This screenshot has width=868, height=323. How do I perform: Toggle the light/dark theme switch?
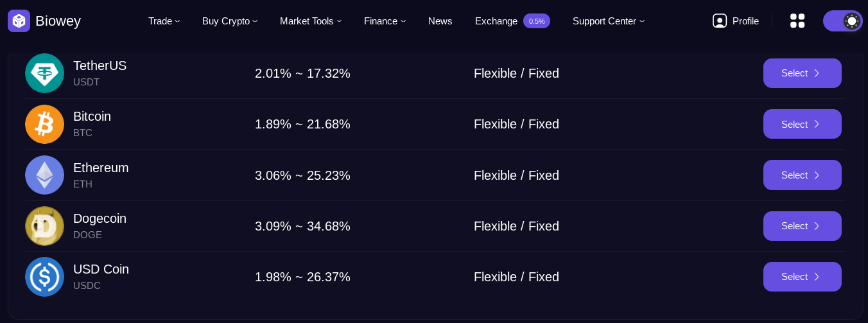point(842,21)
